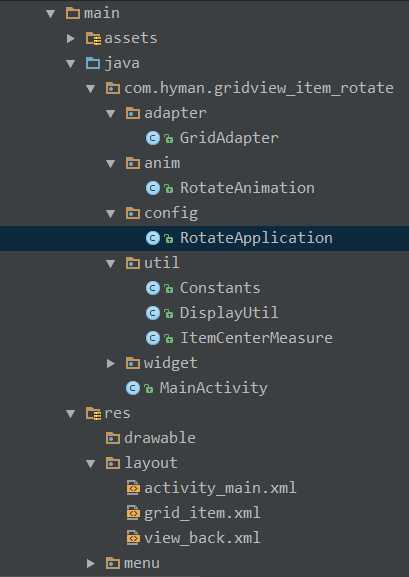Expand the assets folder arrow

click(x=70, y=38)
